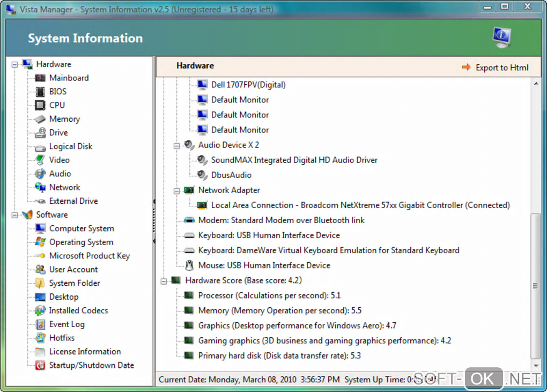Click the User Account people icon
This screenshot has height=392, width=547.
click(x=40, y=269)
